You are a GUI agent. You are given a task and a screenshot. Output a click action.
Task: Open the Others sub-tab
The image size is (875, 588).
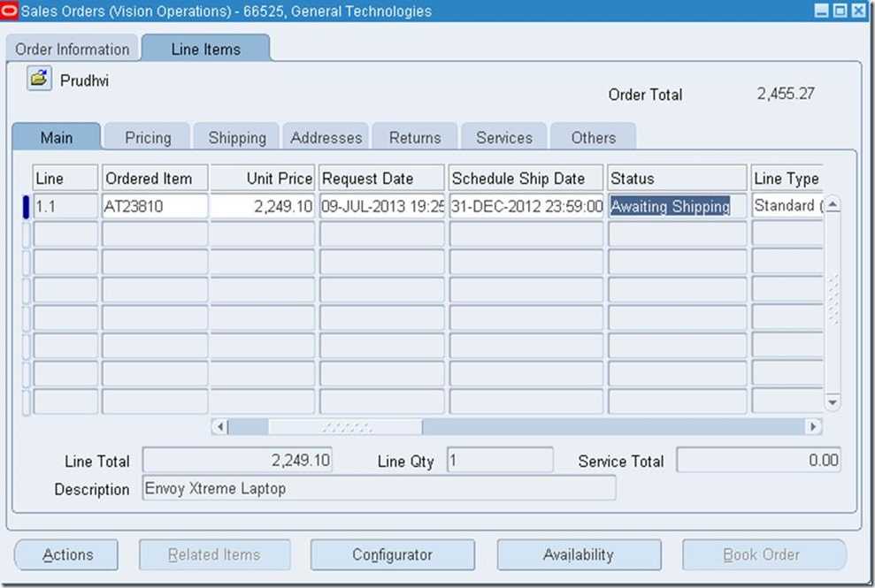[593, 137]
